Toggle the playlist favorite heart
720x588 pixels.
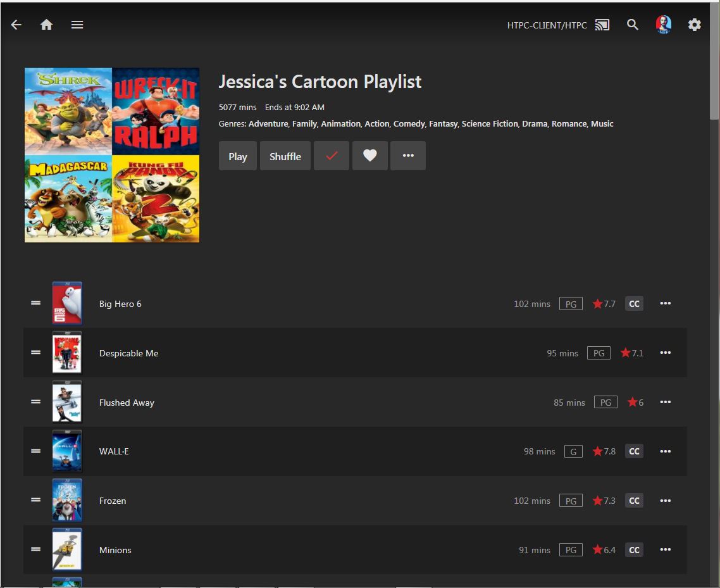370,156
